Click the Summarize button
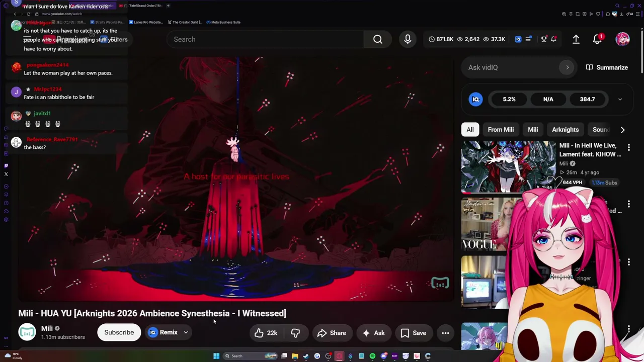644x362 pixels. tap(607, 67)
